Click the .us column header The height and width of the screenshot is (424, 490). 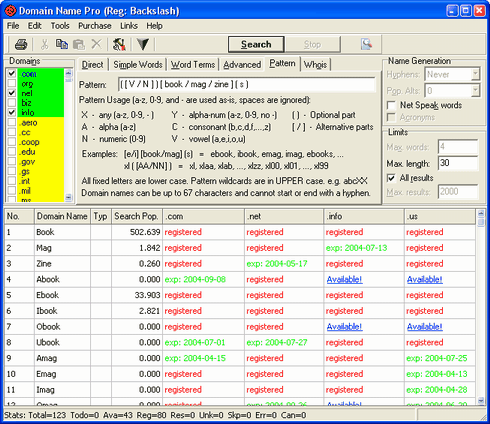pyautogui.click(x=440, y=216)
